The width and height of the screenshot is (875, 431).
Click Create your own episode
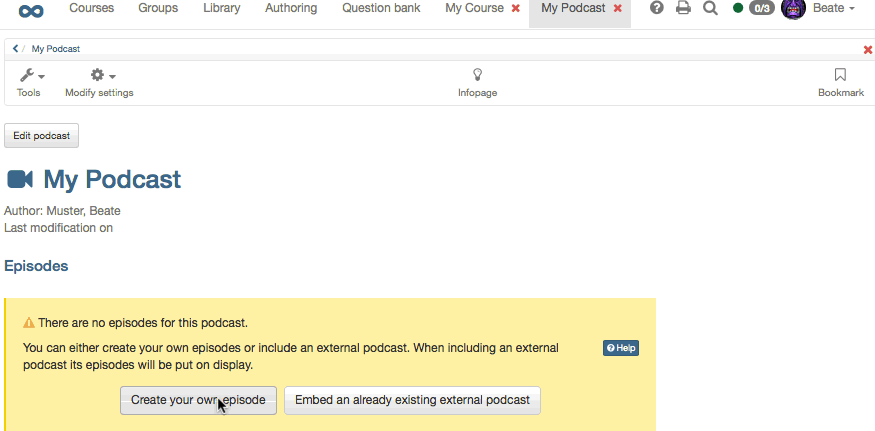point(198,400)
